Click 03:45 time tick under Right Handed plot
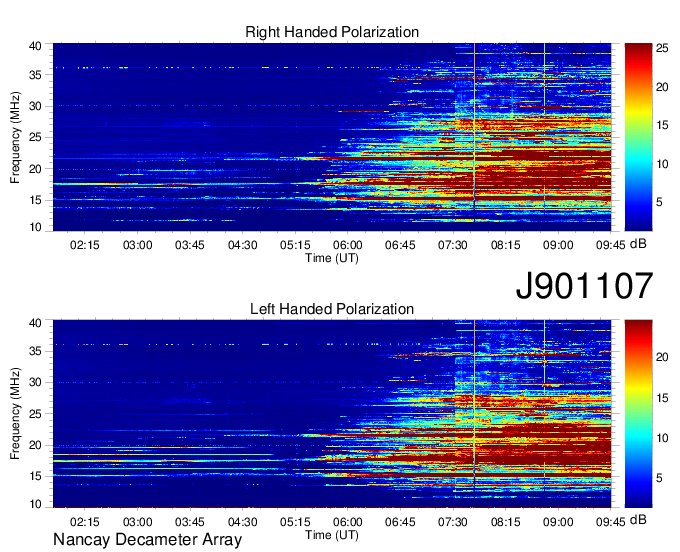 (x=190, y=245)
